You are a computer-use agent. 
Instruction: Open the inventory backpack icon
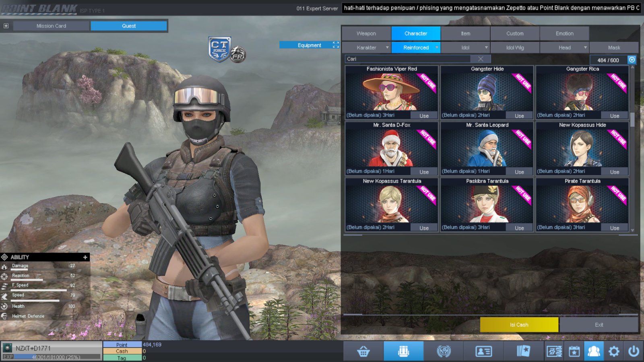point(403,352)
